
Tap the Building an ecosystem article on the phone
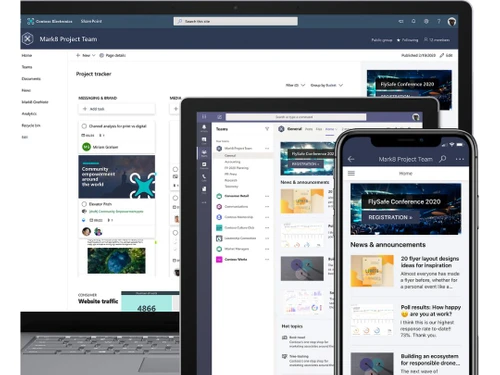pos(406,364)
